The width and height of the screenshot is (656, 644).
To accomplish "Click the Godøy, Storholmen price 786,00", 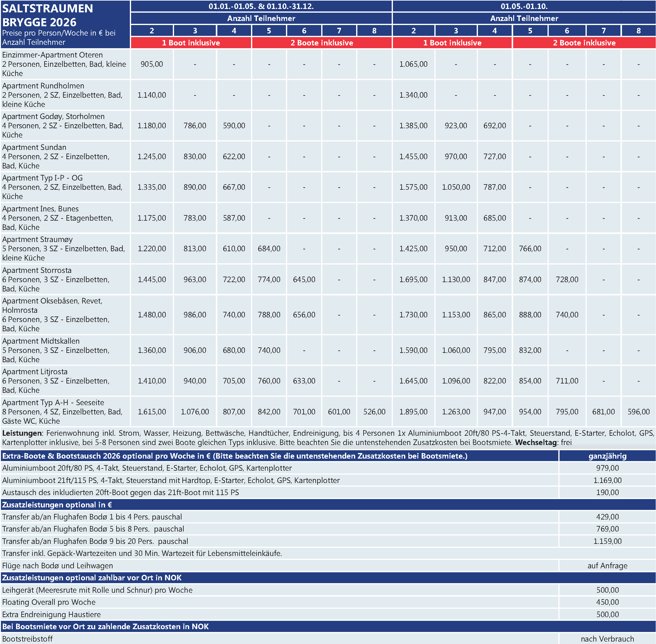I will click(194, 126).
